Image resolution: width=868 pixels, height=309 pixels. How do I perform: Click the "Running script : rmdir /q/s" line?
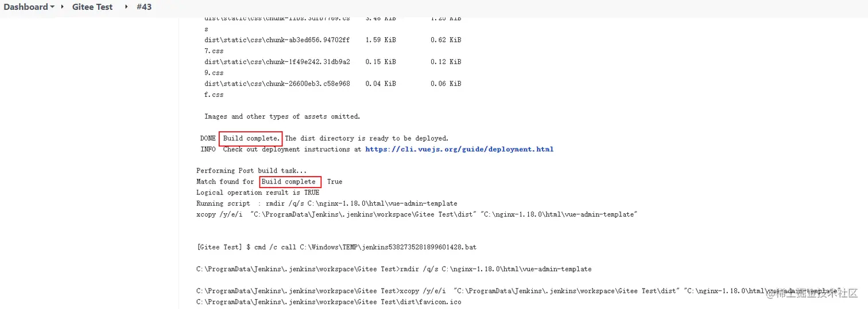pyautogui.click(x=327, y=204)
